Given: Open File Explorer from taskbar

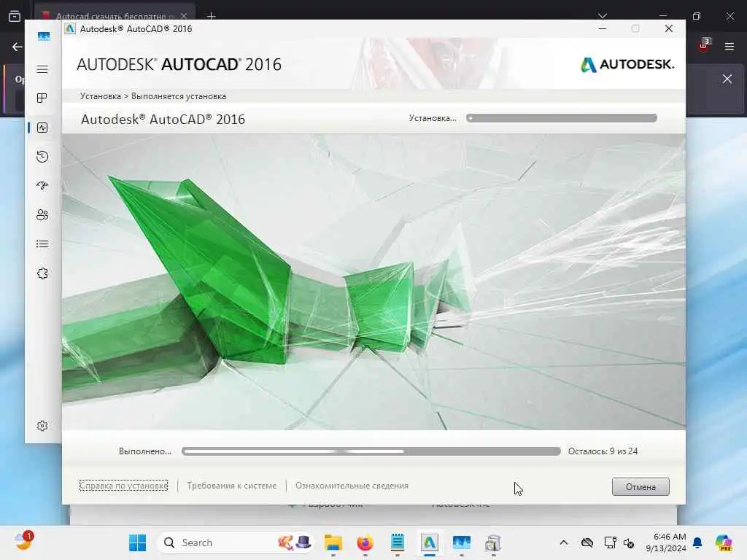Looking at the screenshot, I should 333,542.
